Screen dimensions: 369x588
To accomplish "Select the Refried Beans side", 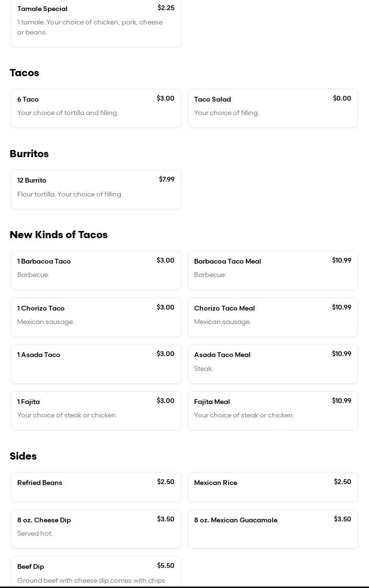I will point(96,487).
